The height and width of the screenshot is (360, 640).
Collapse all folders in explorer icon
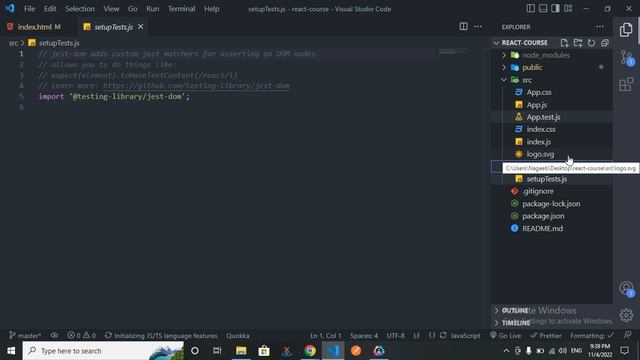click(x=604, y=43)
